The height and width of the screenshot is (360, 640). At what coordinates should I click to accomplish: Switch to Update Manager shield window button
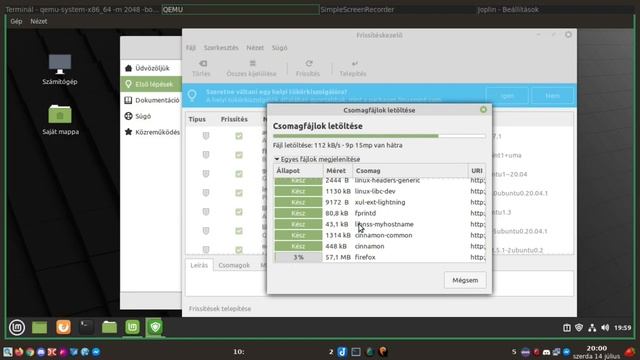pyautogui.click(x=155, y=327)
